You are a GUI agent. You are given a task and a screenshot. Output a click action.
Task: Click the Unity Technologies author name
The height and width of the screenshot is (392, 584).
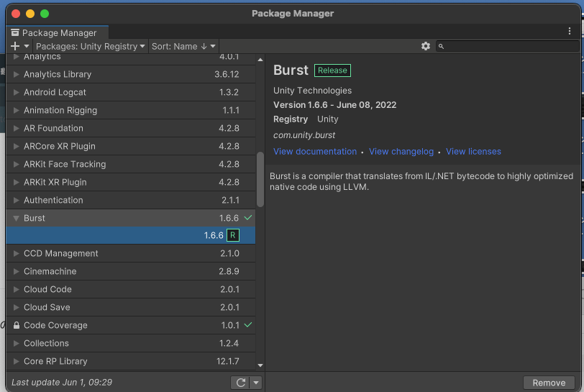point(312,91)
